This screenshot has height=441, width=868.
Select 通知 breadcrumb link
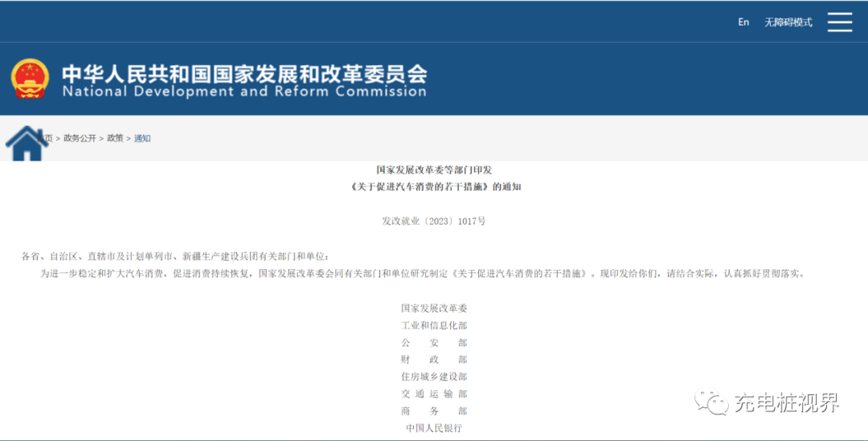tap(142, 138)
